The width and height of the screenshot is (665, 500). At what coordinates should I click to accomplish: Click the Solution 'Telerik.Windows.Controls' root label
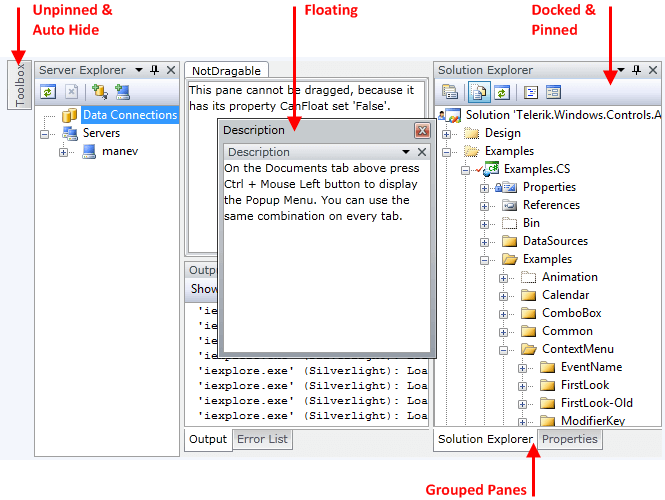563,115
